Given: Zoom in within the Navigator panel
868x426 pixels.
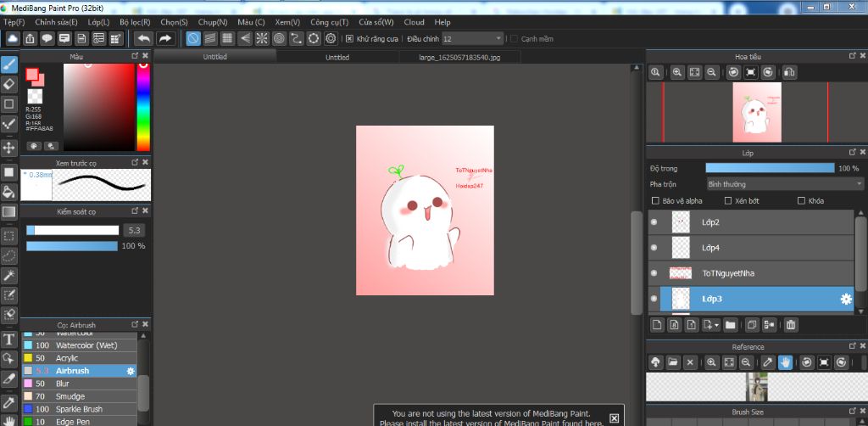Looking at the screenshot, I should [677, 72].
